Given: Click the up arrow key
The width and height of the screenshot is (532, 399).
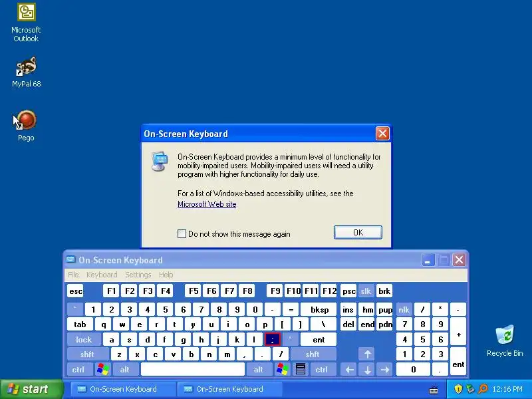Looking at the screenshot, I should point(367,354).
